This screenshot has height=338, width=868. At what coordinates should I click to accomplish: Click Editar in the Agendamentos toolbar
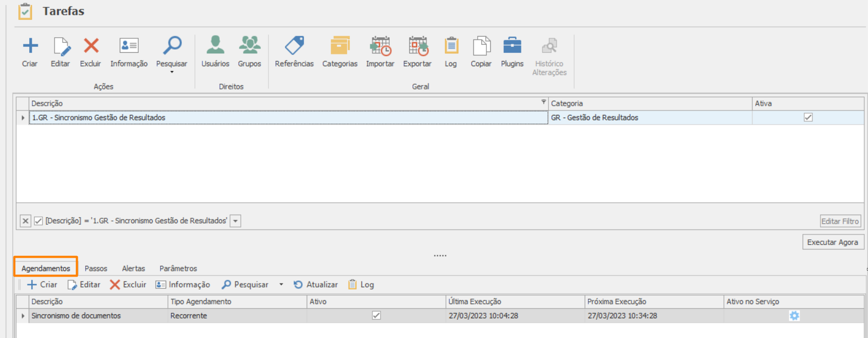tap(84, 285)
